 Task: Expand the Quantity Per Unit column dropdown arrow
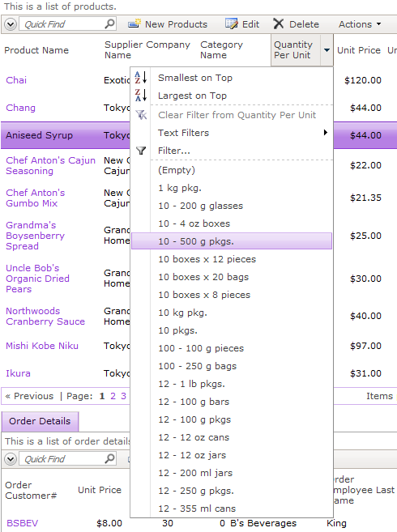click(327, 50)
